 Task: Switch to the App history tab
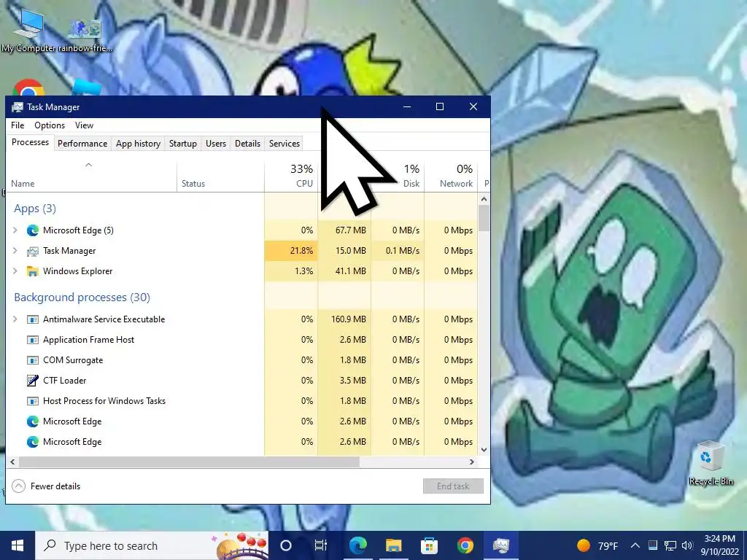tap(138, 144)
